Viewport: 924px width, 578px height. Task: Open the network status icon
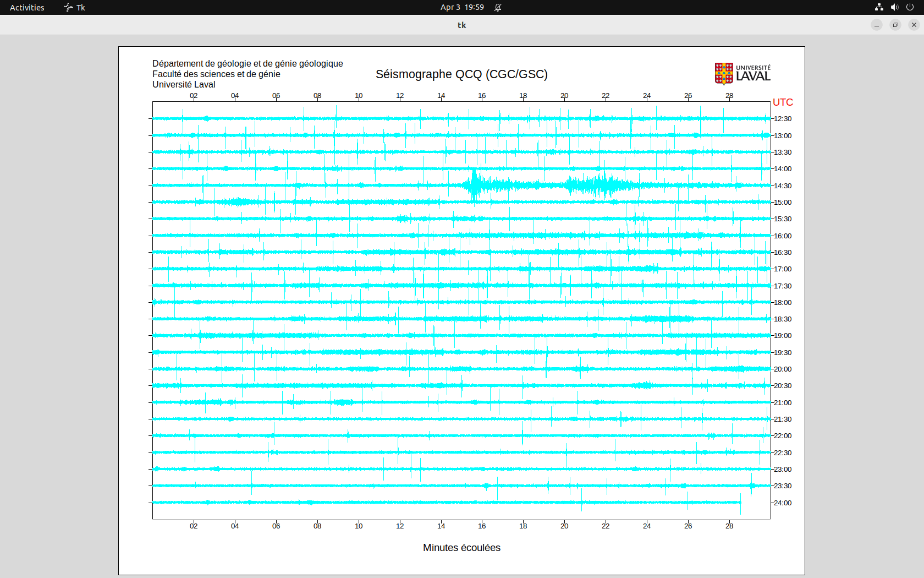879,7
